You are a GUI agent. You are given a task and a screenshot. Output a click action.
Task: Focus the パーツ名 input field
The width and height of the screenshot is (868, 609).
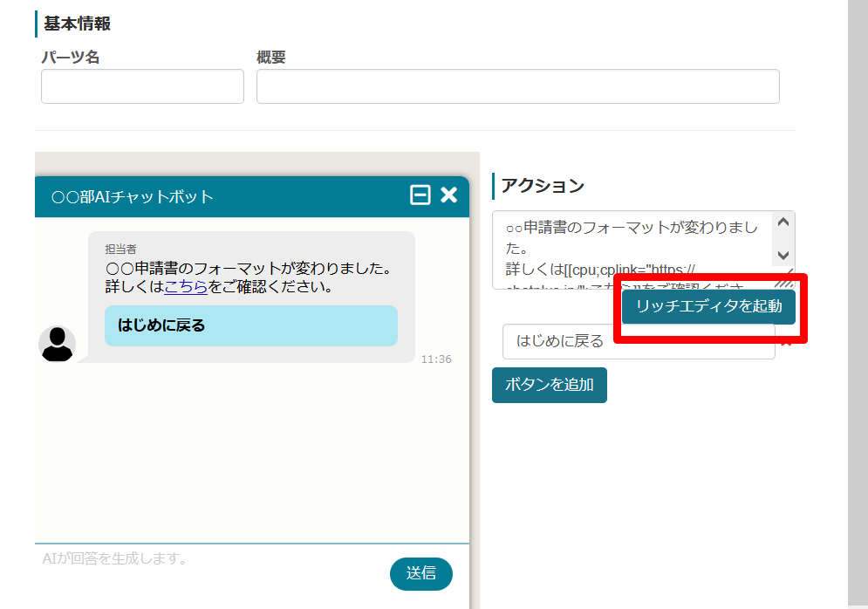142,86
